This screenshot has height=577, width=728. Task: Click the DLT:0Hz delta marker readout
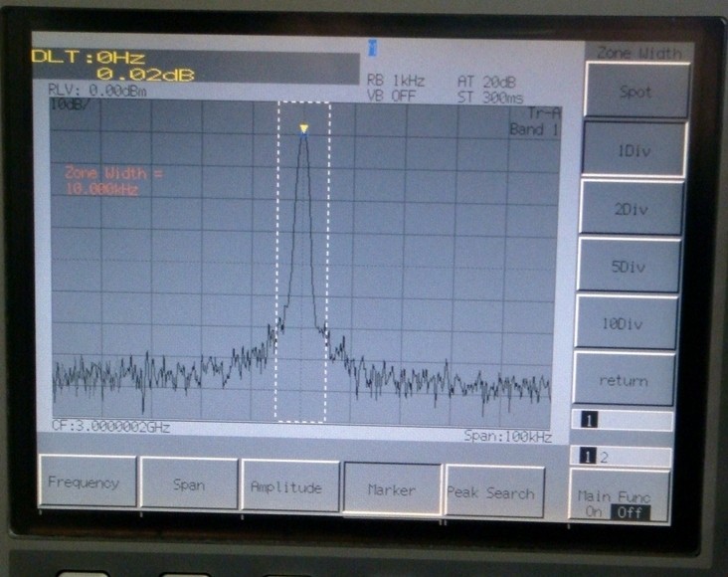click(89, 58)
